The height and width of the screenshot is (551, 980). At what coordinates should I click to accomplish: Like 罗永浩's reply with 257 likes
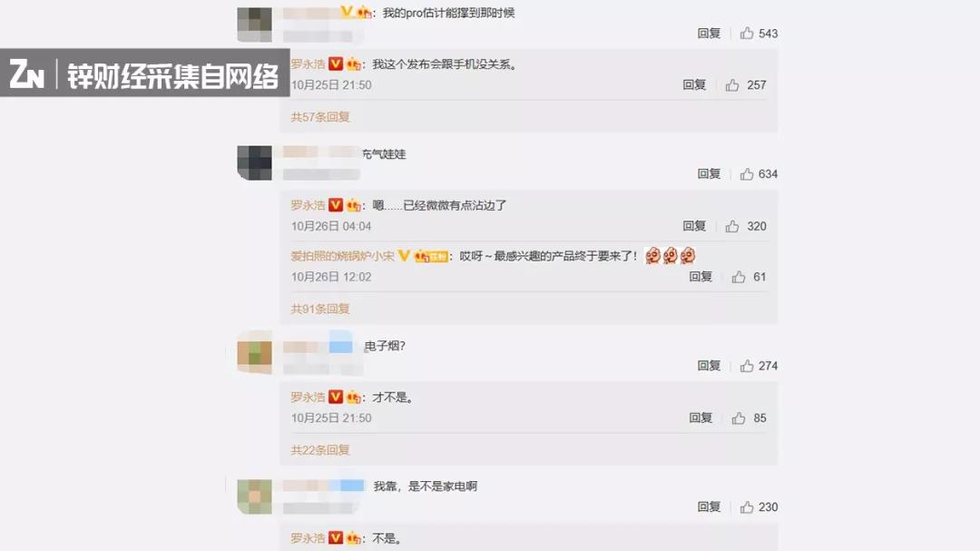point(732,85)
